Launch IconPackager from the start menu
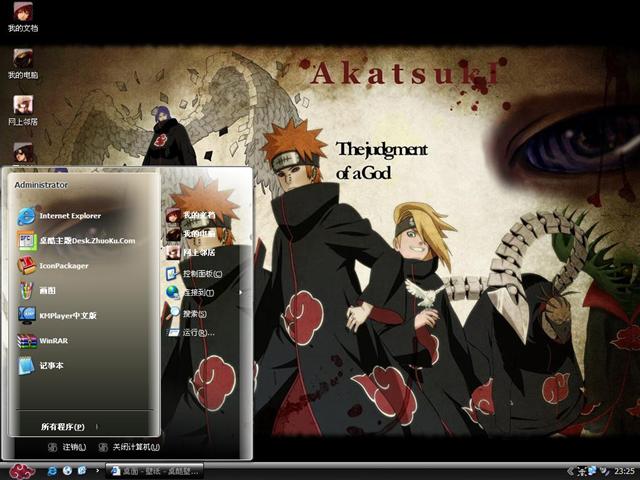The width and height of the screenshot is (640, 480). click(x=64, y=266)
